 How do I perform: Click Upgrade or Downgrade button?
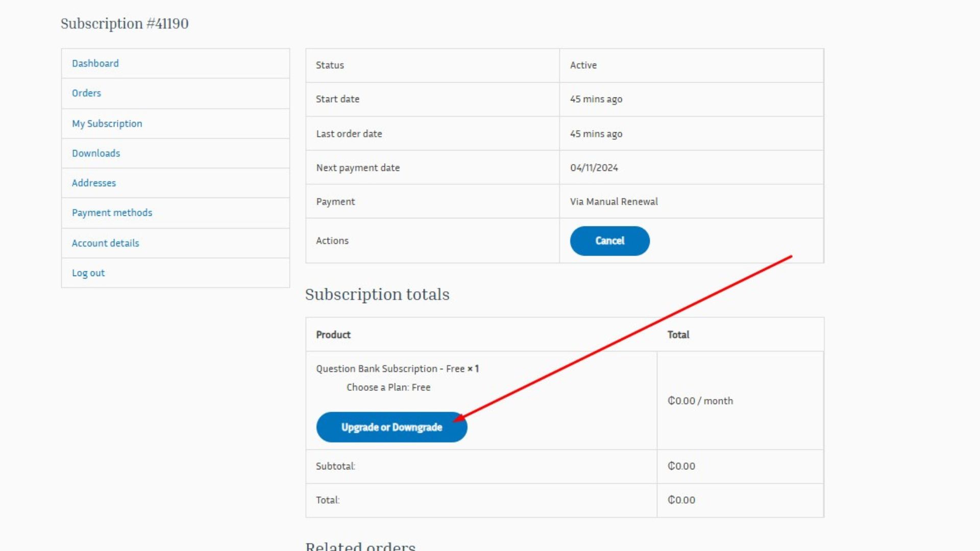[391, 427]
